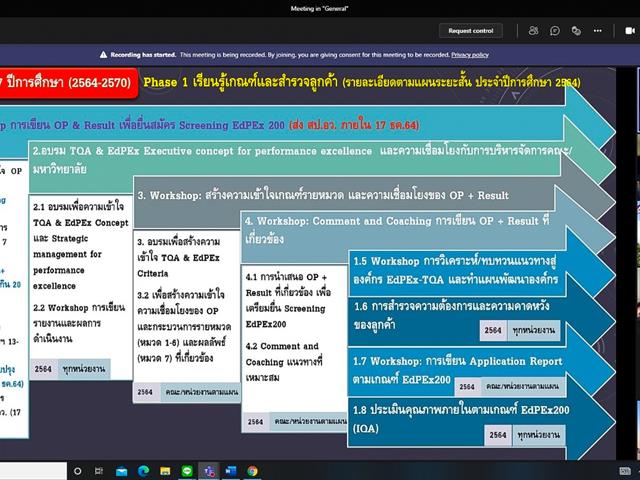
Task: Open Task View in taskbar
Action: click(99, 471)
